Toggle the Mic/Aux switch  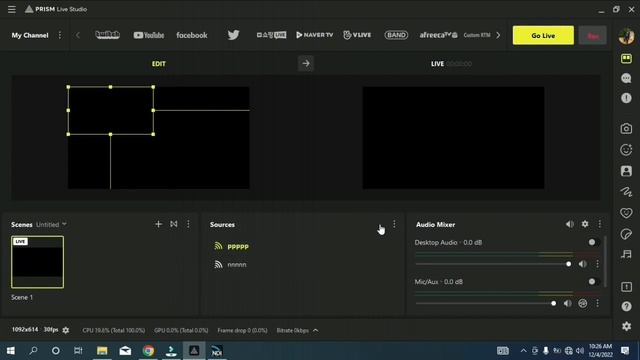tap(593, 281)
